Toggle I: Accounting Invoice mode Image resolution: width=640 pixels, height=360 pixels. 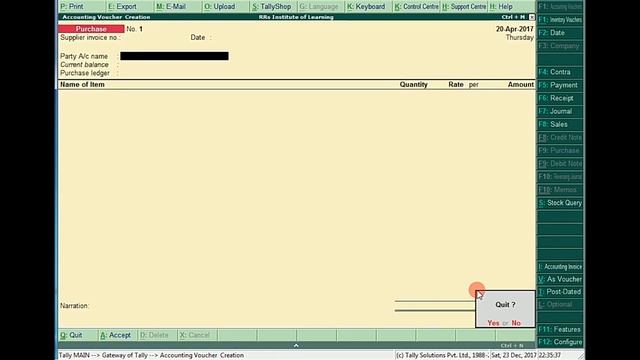pyautogui.click(x=560, y=267)
